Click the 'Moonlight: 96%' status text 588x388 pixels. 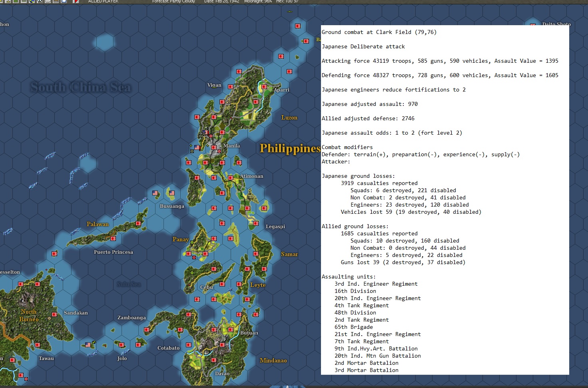coord(258,2)
